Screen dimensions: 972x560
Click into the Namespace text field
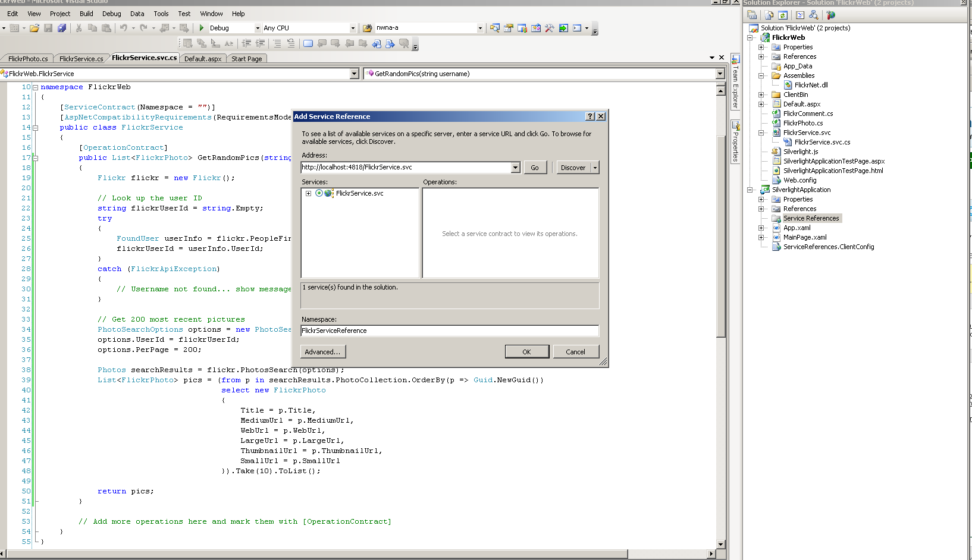click(x=449, y=331)
